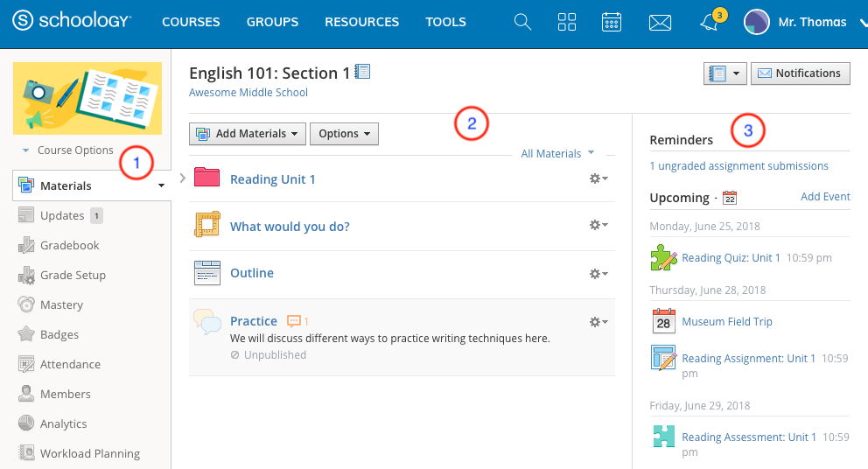
Task: Click the Analytics pie chart icon
Action: pyautogui.click(x=26, y=423)
